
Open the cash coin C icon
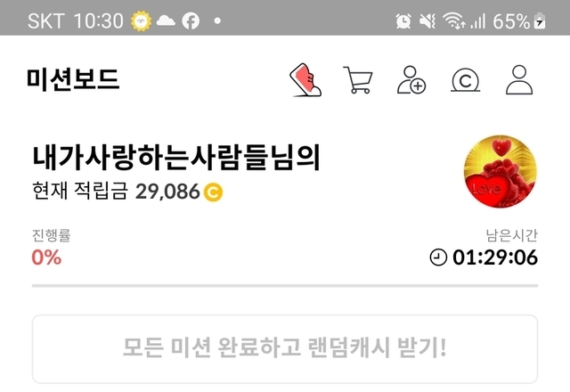[465, 80]
